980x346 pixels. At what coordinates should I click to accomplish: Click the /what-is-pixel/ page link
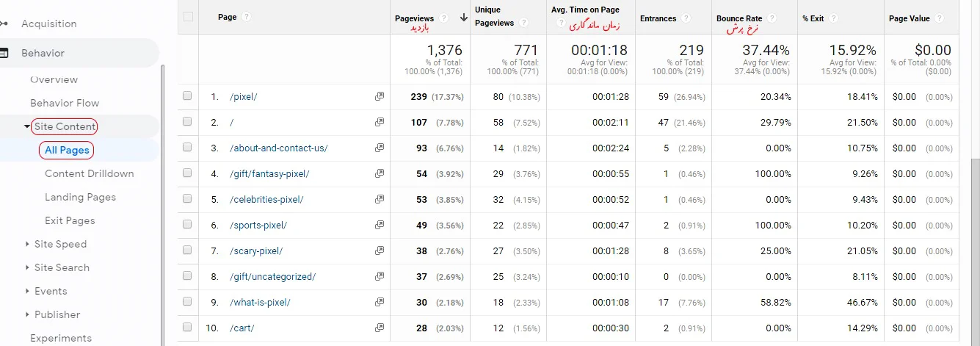coord(260,302)
